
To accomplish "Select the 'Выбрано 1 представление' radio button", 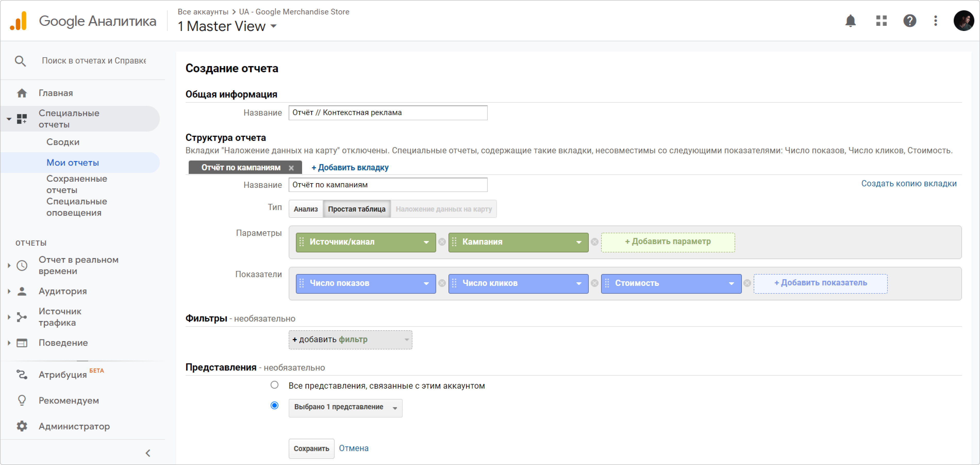I will pos(274,406).
